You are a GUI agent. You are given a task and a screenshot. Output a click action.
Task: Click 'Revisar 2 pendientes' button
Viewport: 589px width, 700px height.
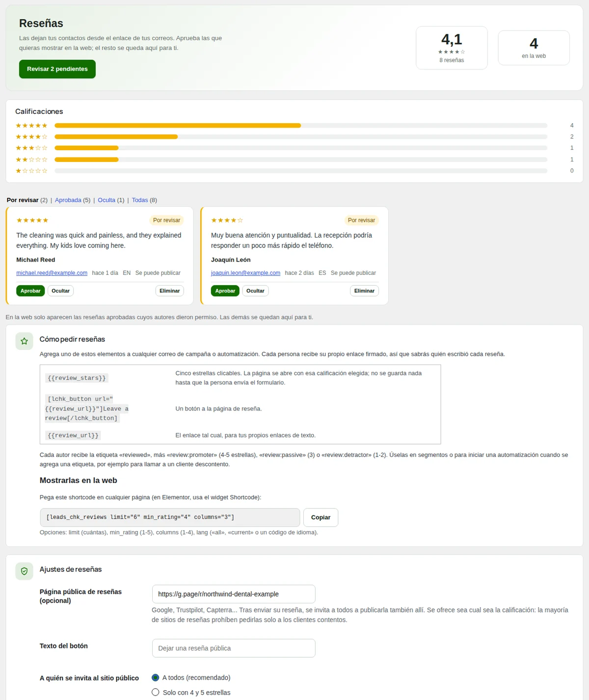click(x=57, y=69)
